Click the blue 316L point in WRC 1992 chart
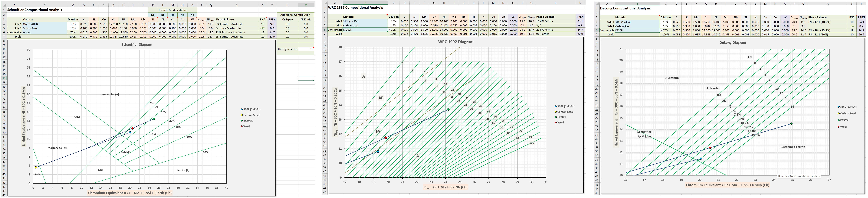Image resolution: width=868 pixels, height=198 pixels. [378, 151]
